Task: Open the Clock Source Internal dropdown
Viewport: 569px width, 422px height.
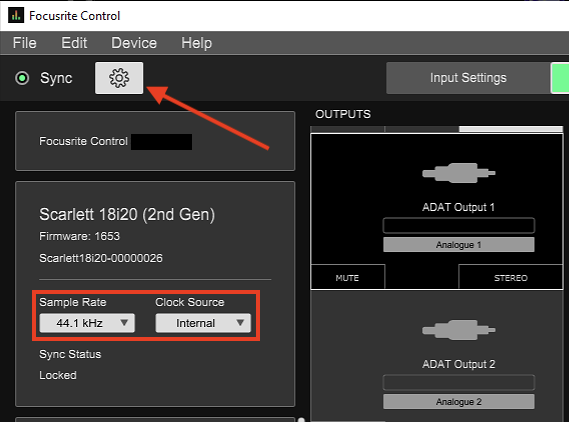Action: point(203,323)
